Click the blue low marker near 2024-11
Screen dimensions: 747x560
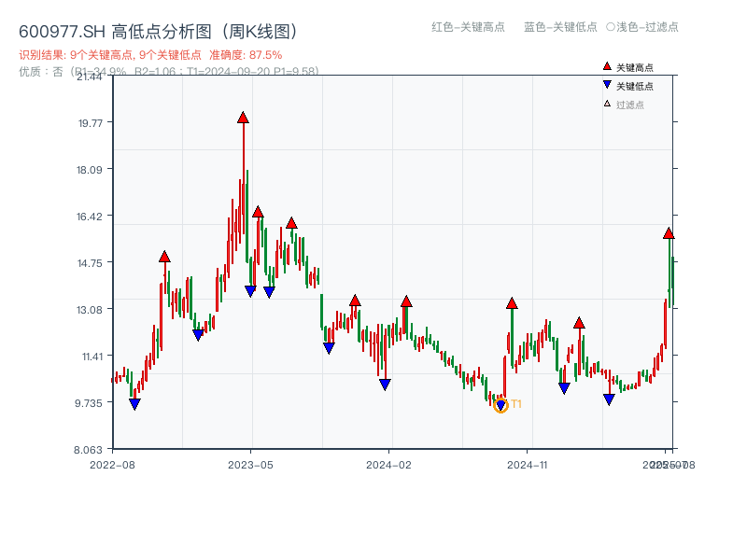pyautogui.click(x=563, y=386)
